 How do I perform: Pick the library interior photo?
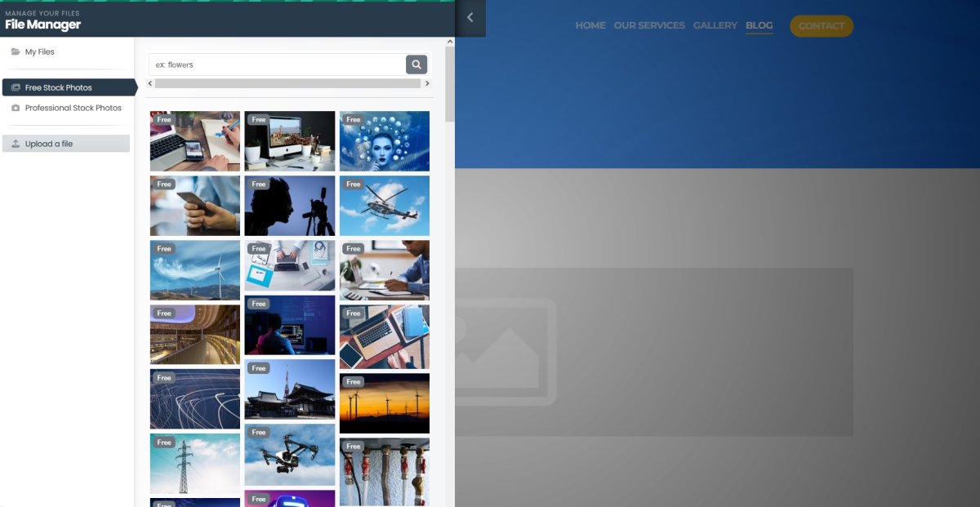tap(194, 335)
